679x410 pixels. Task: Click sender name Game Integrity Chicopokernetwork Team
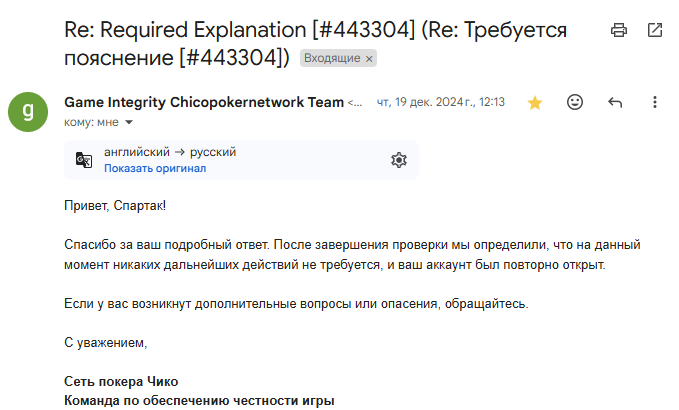click(203, 102)
